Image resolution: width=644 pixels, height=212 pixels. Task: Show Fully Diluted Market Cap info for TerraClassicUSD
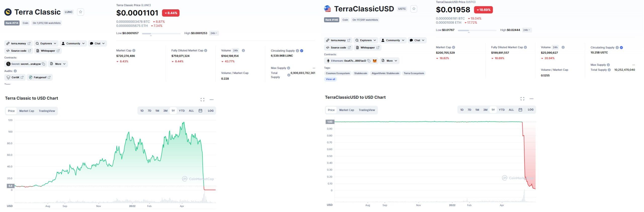pyautogui.click(x=526, y=47)
